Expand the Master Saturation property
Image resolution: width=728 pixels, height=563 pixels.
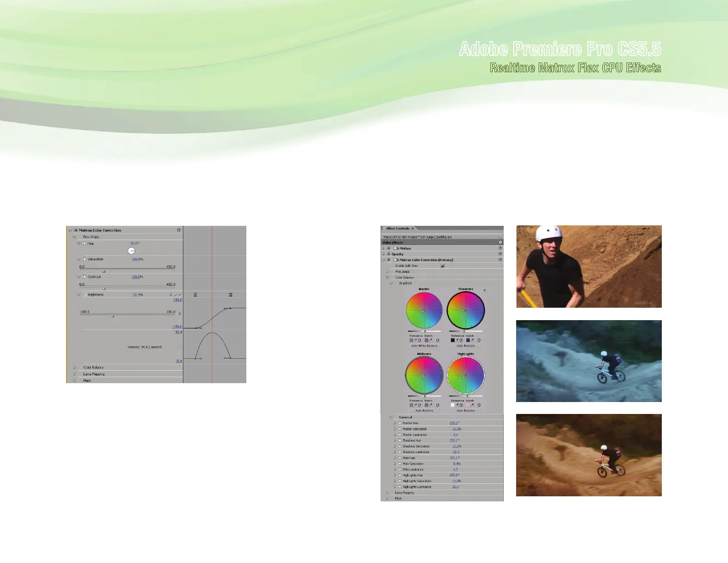(395, 429)
